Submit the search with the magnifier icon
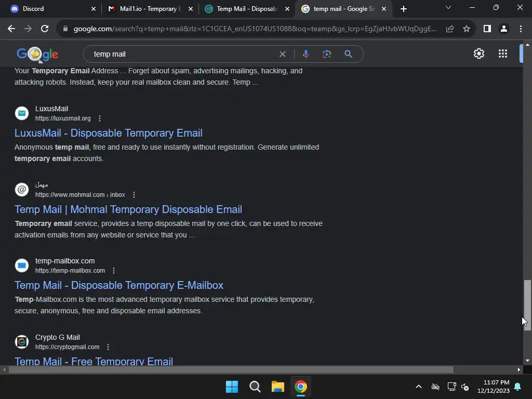 (348, 54)
